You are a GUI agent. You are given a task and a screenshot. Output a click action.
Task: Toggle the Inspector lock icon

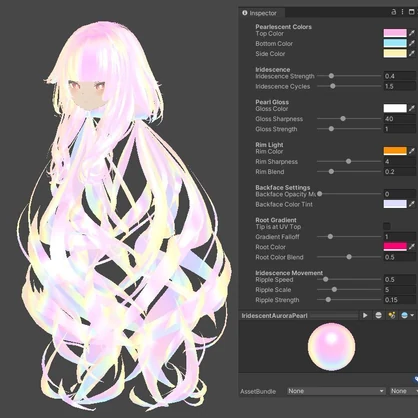point(394,12)
